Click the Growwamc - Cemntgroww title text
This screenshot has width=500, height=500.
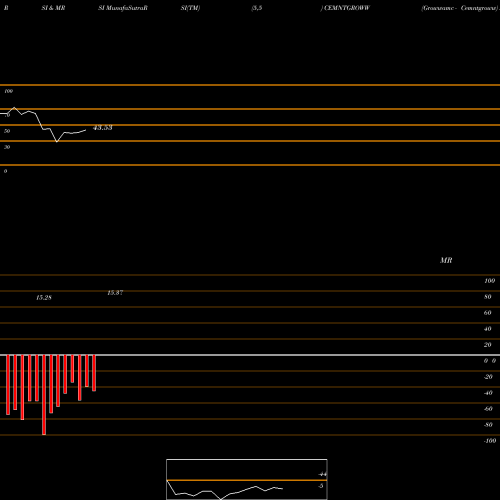[460, 8]
